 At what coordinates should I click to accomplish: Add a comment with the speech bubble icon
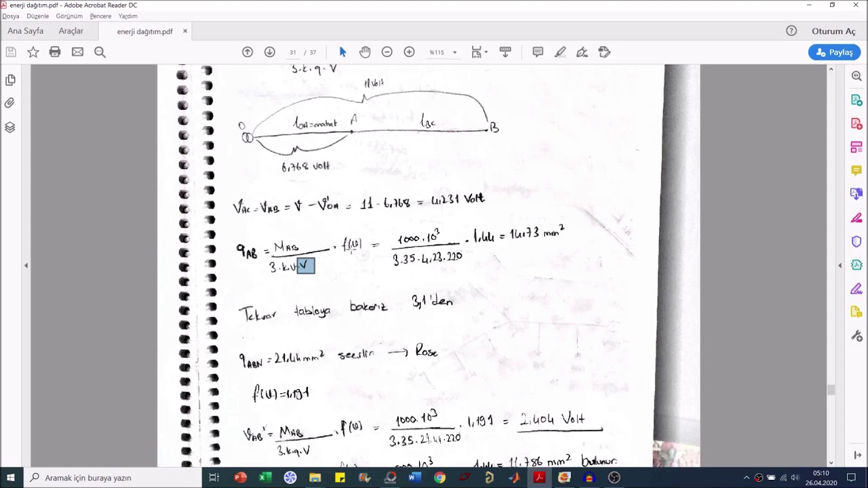[x=538, y=52]
